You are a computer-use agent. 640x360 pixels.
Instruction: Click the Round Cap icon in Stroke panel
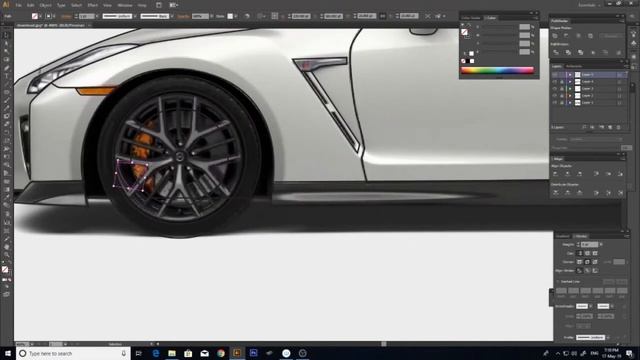click(x=587, y=253)
